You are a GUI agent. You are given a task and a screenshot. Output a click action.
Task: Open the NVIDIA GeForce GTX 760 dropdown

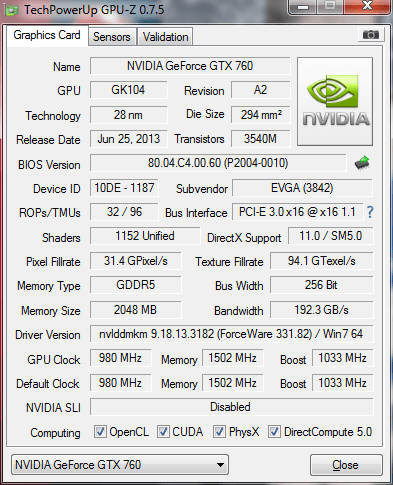pyautogui.click(x=120, y=464)
